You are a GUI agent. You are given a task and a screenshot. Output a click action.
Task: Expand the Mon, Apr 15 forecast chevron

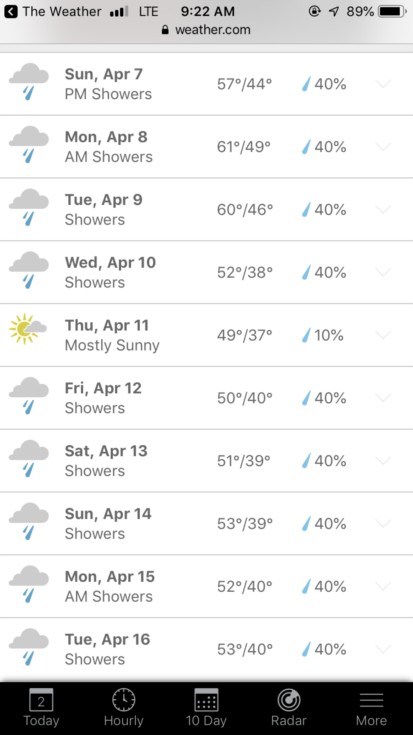(383, 586)
